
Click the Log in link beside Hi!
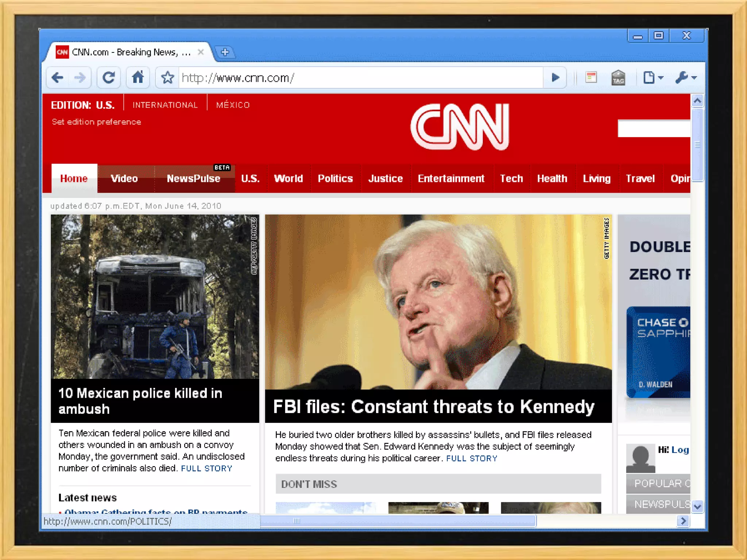click(680, 450)
